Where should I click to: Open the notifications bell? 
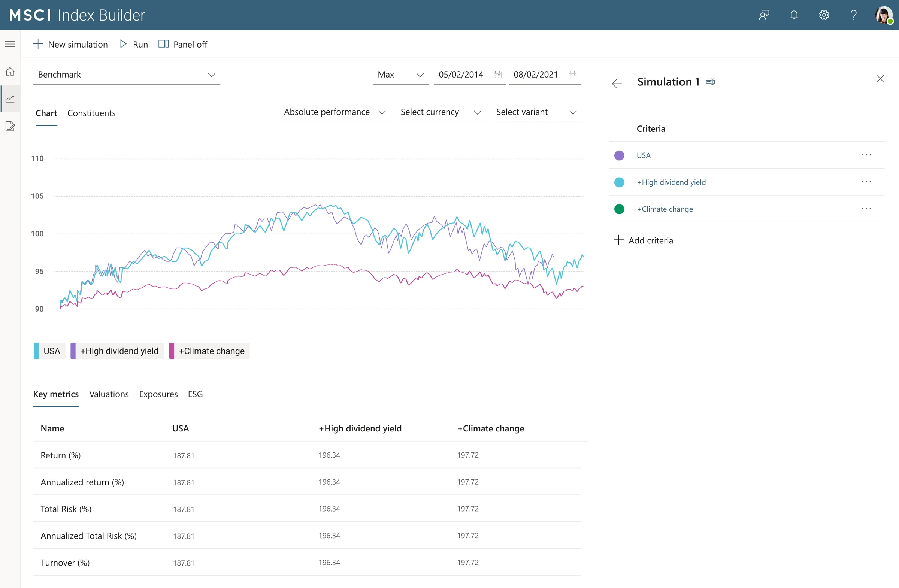tap(794, 15)
